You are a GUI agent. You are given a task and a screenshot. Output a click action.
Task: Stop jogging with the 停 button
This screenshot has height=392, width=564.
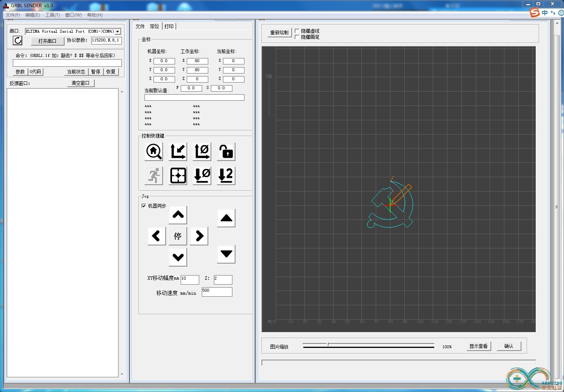click(x=178, y=236)
